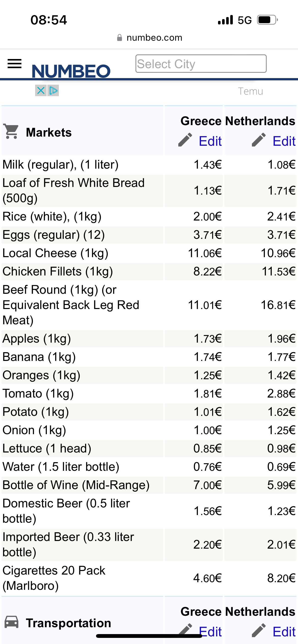Image resolution: width=298 pixels, height=644 pixels.
Task: Tap the padlock icon beside numbeo.com
Action: (x=119, y=38)
